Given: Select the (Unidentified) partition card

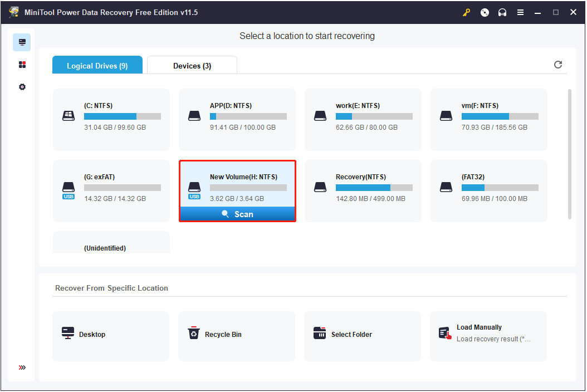Looking at the screenshot, I should [111, 242].
